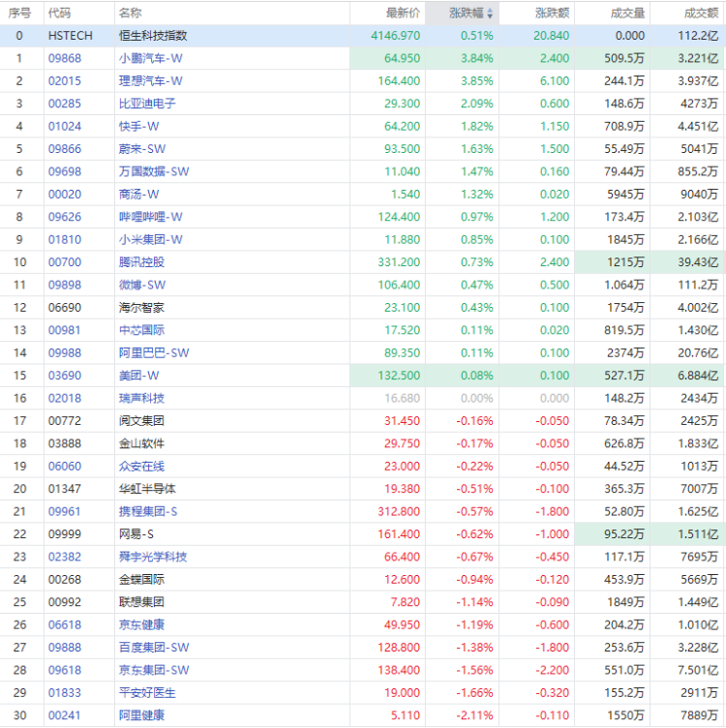
Task: Select 联想集团 stock name
Action: click(141, 602)
